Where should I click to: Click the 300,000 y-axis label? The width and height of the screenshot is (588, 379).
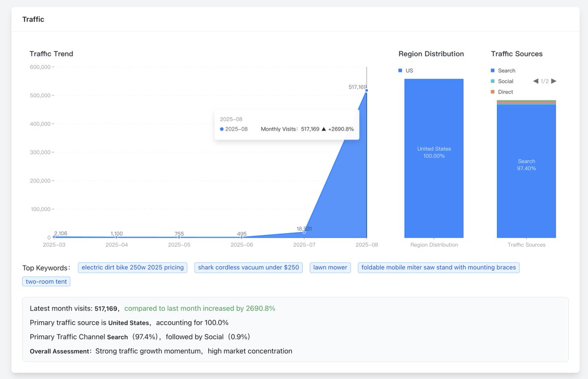pos(40,152)
